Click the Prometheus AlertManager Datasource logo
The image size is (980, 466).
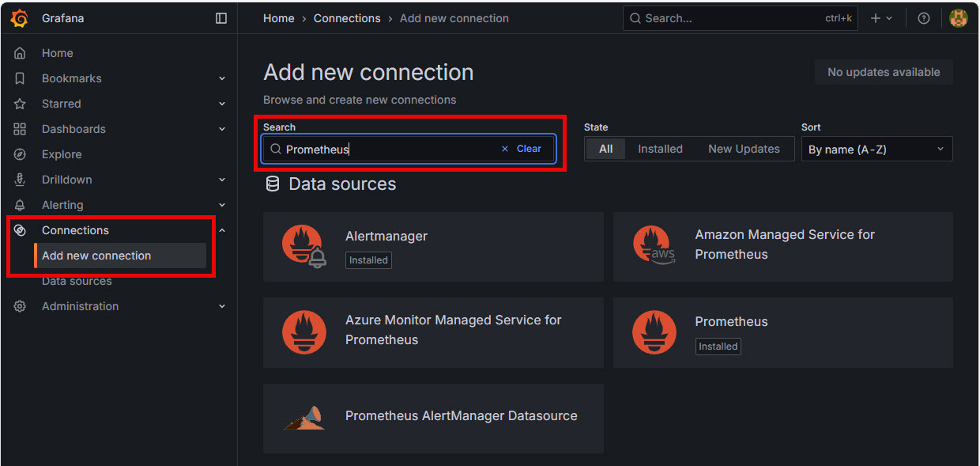tap(304, 418)
